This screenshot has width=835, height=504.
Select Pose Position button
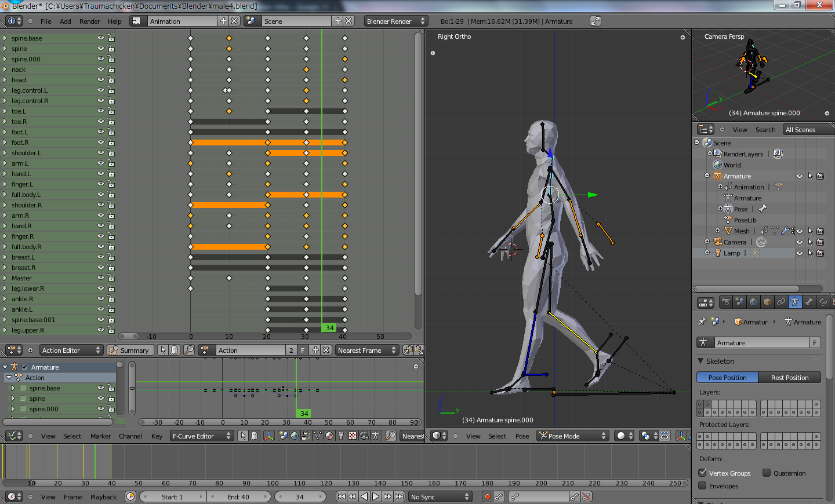[727, 377]
